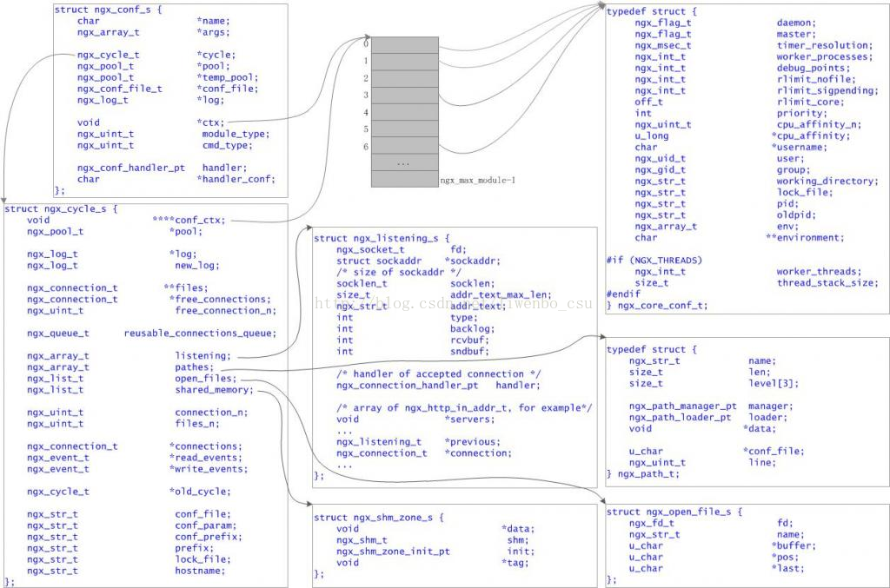Click 'struct ngx_open_file_s {' header

pos(674,512)
